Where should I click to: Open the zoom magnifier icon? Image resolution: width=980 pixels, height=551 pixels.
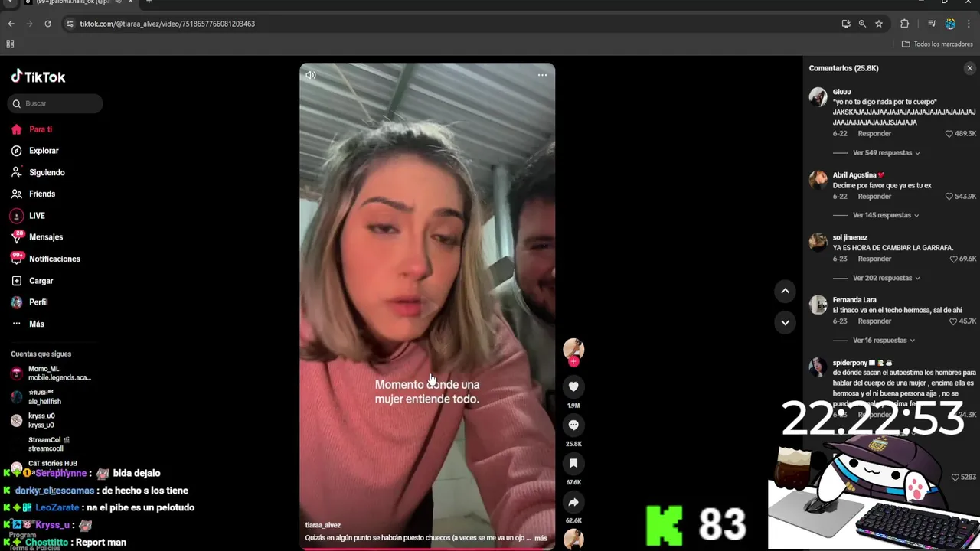click(862, 24)
